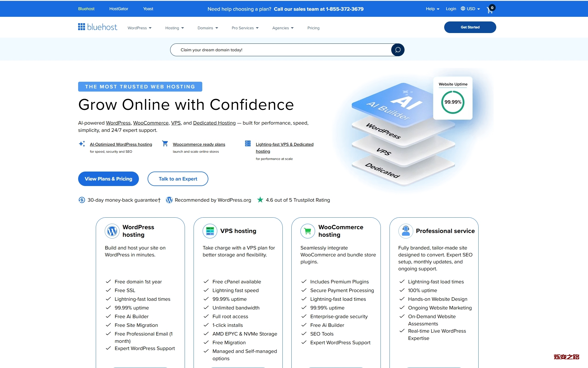Click the green Trustpilot star icon
The height and width of the screenshot is (368, 588).
tap(260, 200)
